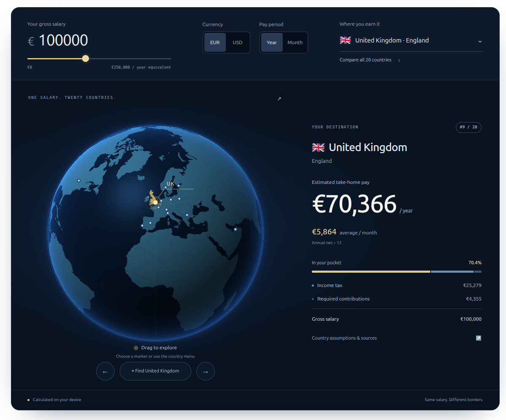Go to the next country with the right arrow

[x=206, y=371]
